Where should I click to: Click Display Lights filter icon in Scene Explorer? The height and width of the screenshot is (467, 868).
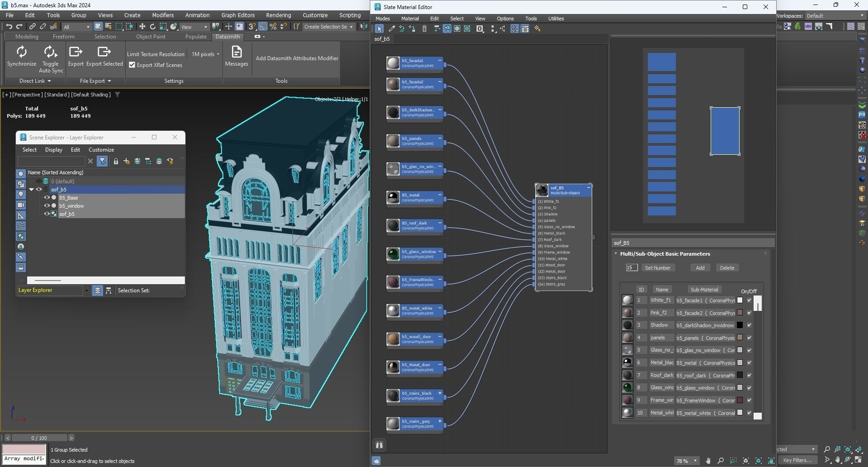(x=21, y=195)
